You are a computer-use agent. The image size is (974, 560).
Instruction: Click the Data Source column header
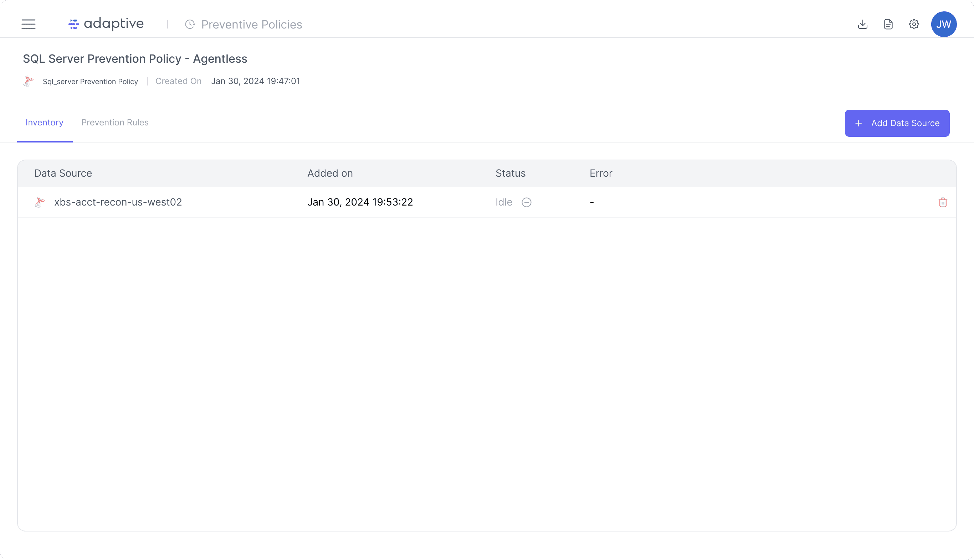[63, 173]
